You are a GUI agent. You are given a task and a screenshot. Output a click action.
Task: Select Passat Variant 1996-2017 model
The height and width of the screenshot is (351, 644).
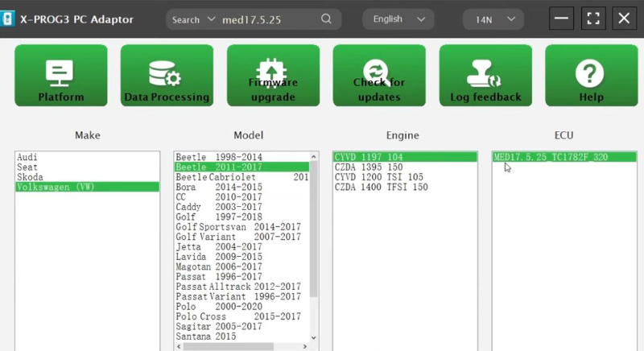[242, 296]
